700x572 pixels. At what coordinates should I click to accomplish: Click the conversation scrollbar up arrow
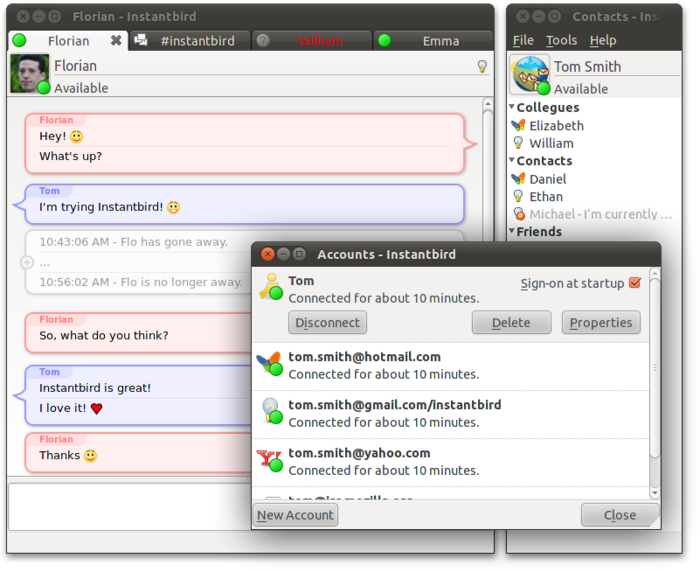point(488,104)
